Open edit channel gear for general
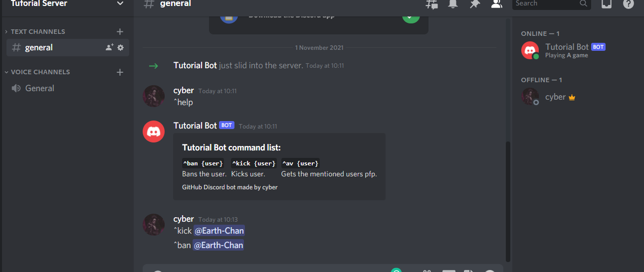 (x=120, y=47)
